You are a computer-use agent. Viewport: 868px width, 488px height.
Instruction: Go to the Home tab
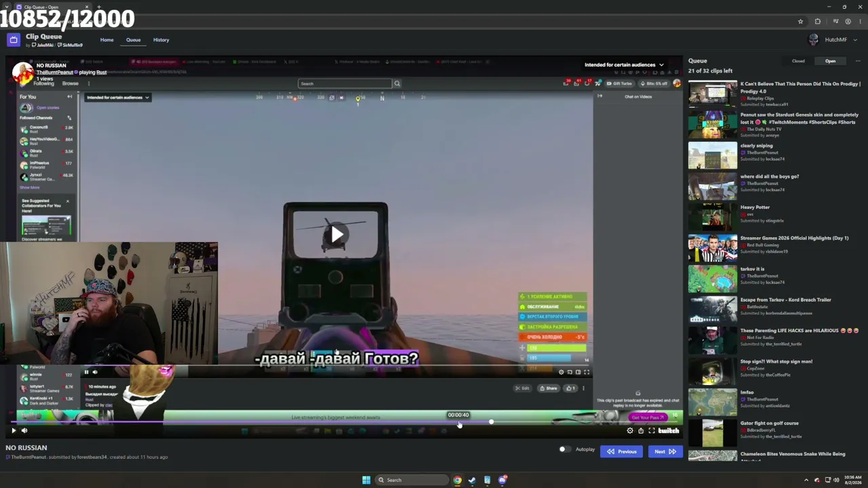[107, 40]
